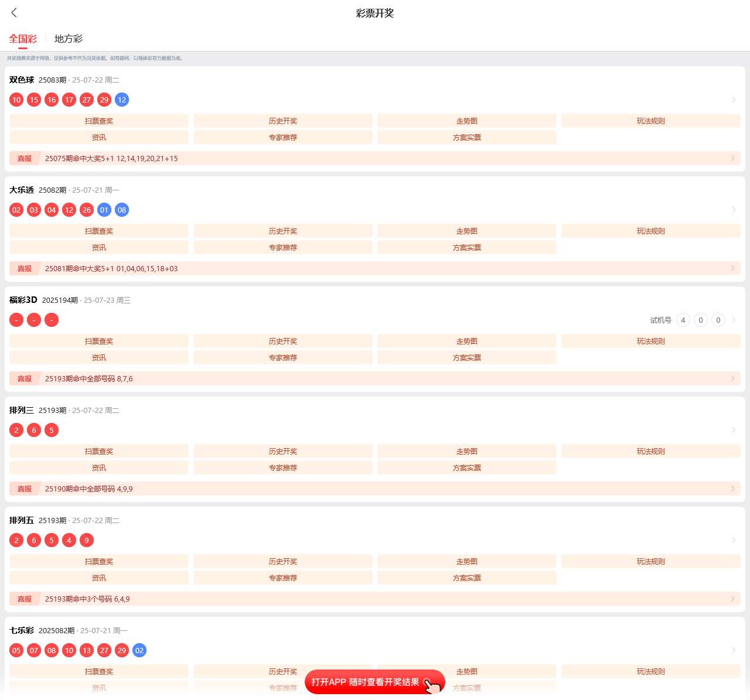Open 排列五 draw details via right chevron
The height and width of the screenshot is (700, 750).
point(734,540)
